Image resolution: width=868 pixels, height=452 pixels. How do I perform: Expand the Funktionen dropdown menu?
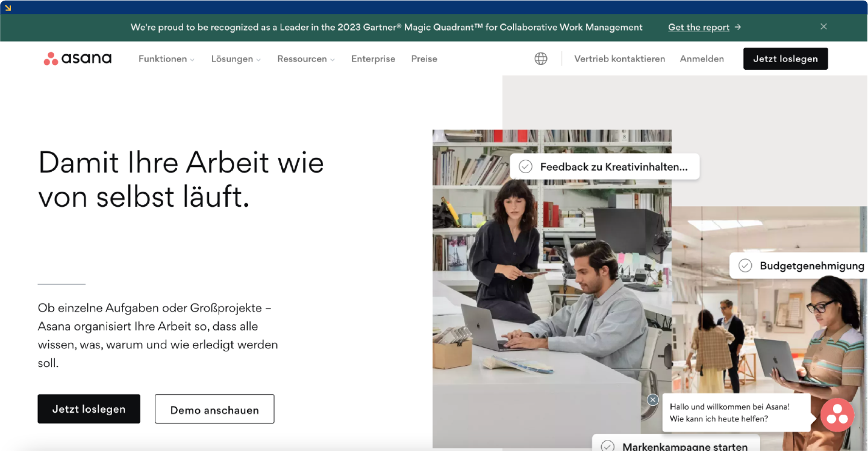tap(166, 59)
